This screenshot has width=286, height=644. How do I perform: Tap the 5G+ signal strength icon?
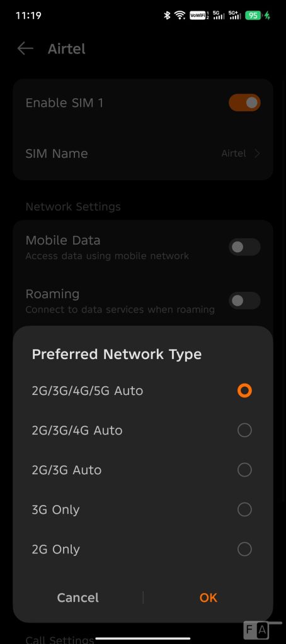click(235, 16)
